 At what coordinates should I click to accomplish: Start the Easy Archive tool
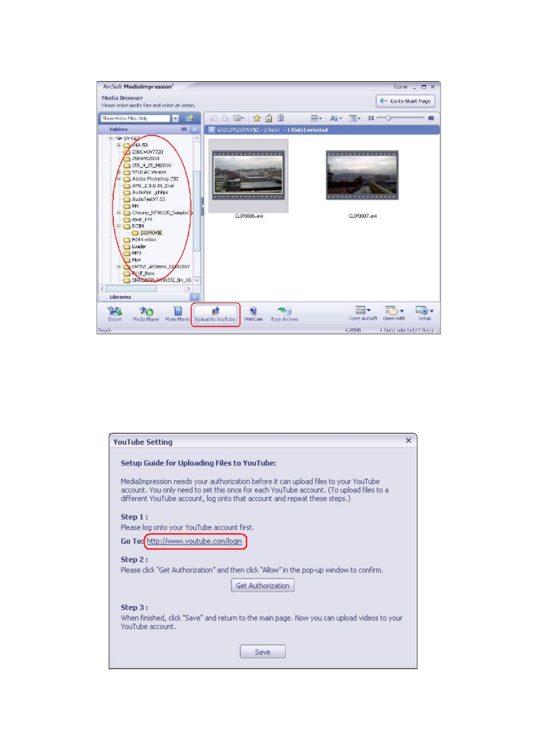284,314
